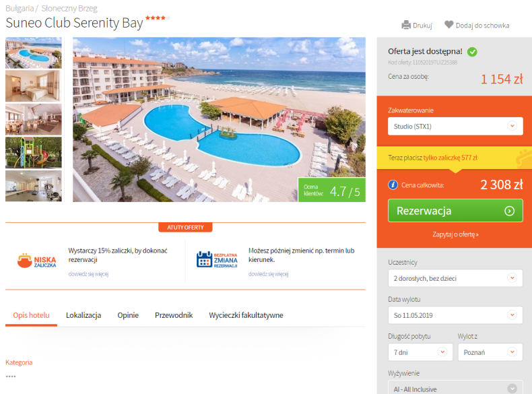
Task: Select departure city in Wylot z dropdown
Action: point(490,352)
